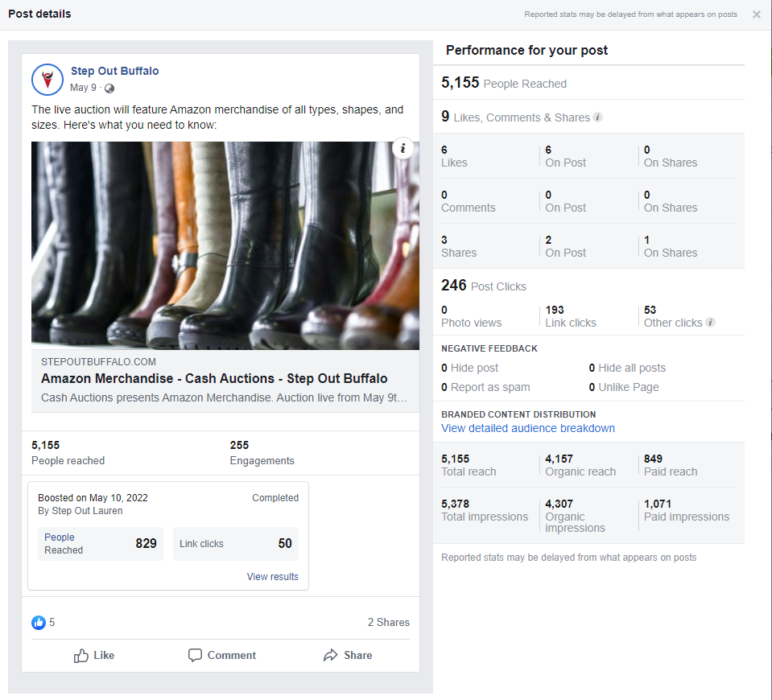Click the 2 Shares count

point(389,622)
